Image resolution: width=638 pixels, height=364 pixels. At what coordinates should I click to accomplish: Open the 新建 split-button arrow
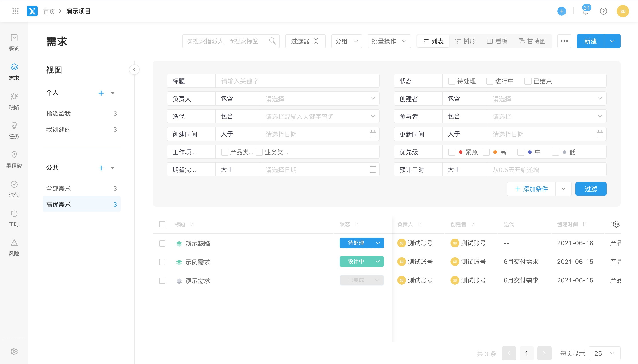click(612, 41)
